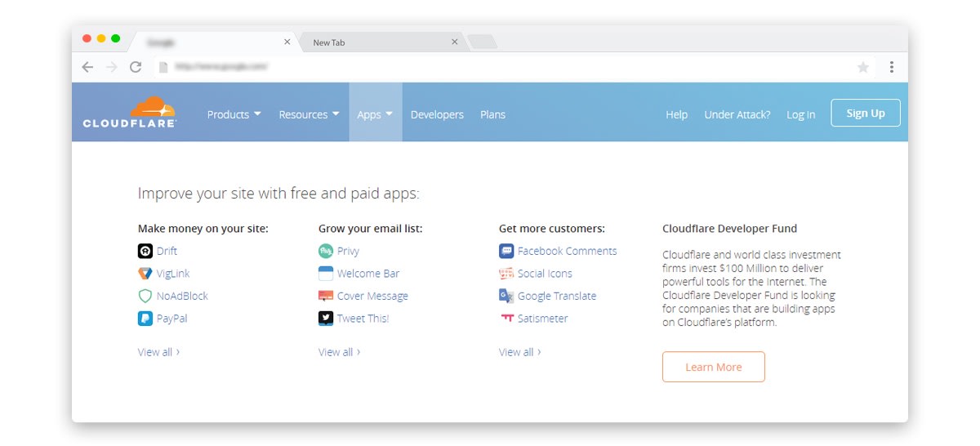Viewport: 980px width, 446px height.
Task: Click the Social Icons app icon
Action: pos(506,274)
